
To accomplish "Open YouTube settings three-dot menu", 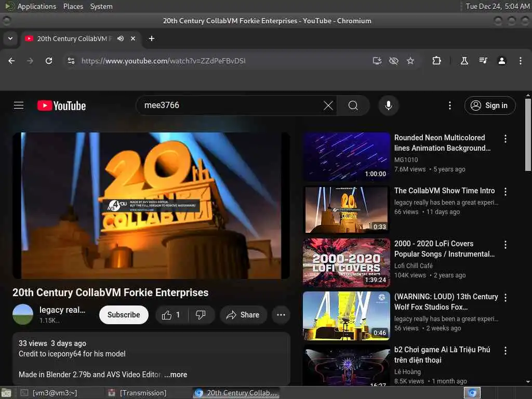I will pyautogui.click(x=450, y=105).
